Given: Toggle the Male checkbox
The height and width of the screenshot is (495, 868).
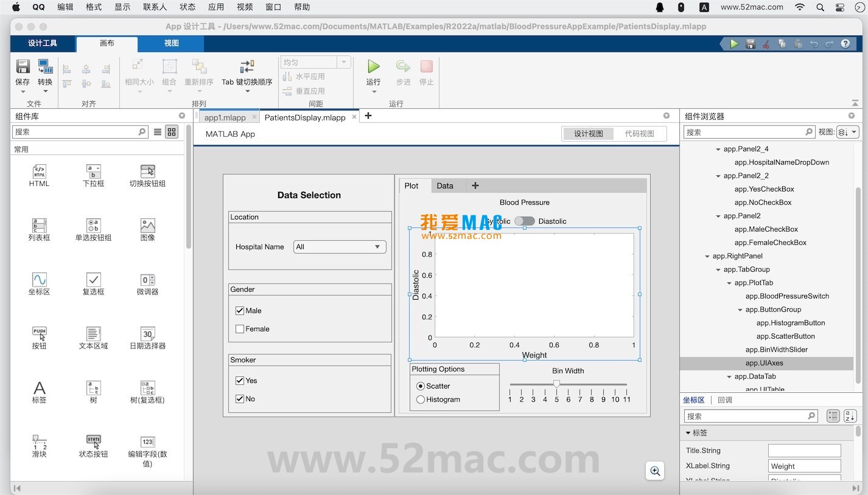Looking at the screenshot, I should (x=240, y=311).
